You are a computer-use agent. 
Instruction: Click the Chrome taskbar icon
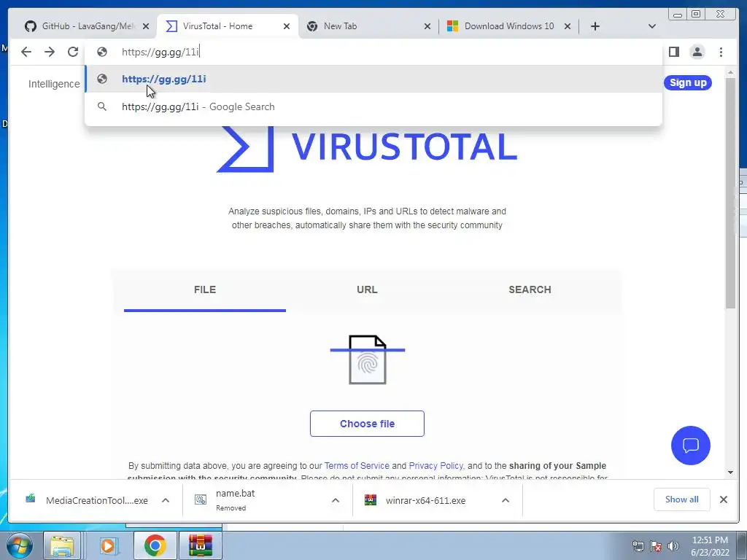point(155,545)
